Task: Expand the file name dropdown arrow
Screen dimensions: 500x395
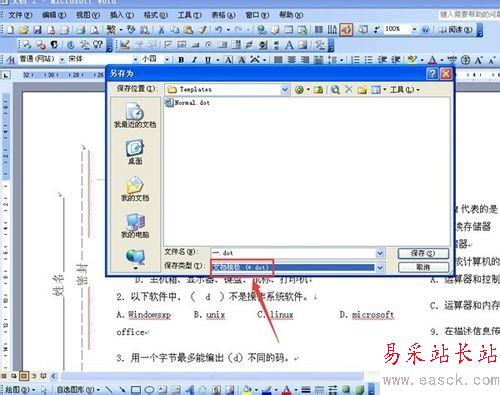Action: [380, 253]
